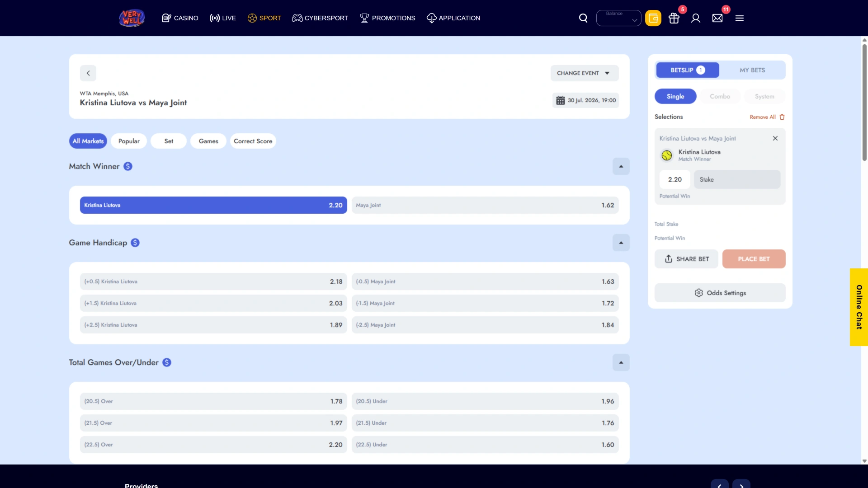
Task: Open the Promotions menu
Action: [387, 18]
